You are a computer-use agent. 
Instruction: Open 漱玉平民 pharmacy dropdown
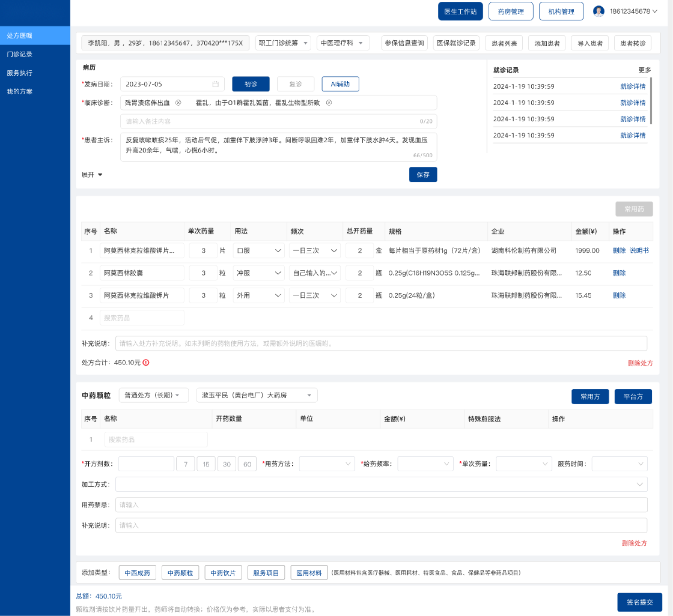click(257, 395)
